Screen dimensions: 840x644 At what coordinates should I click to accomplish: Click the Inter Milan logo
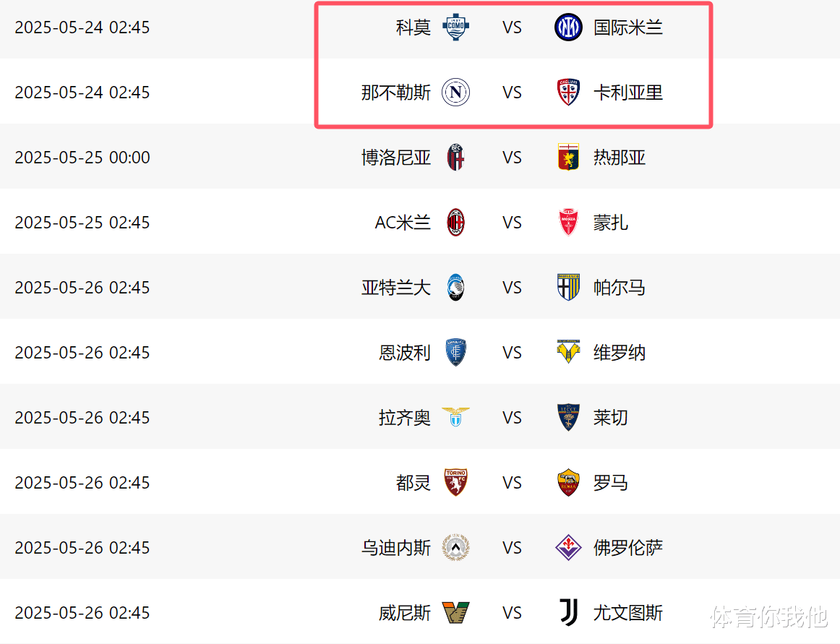(568, 27)
